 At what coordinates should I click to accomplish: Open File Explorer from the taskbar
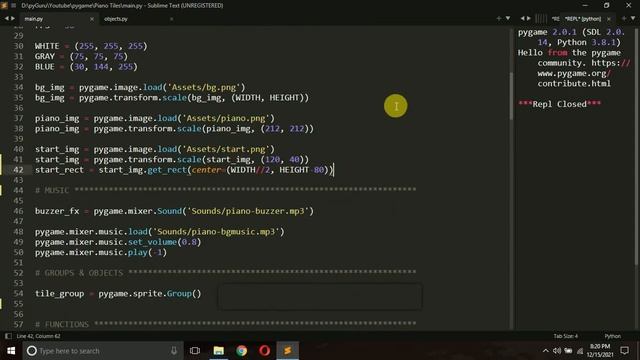click(x=219, y=351)
